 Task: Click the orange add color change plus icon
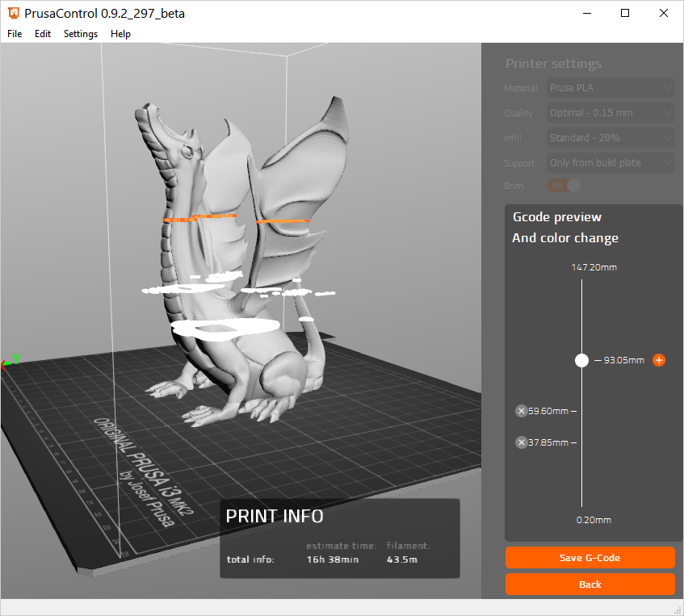[659, 360]
